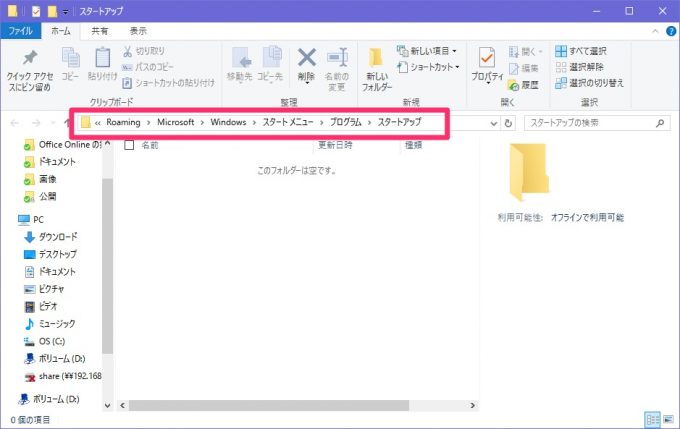Navigate to Windows breadcrumb

(x=228, y=122)
